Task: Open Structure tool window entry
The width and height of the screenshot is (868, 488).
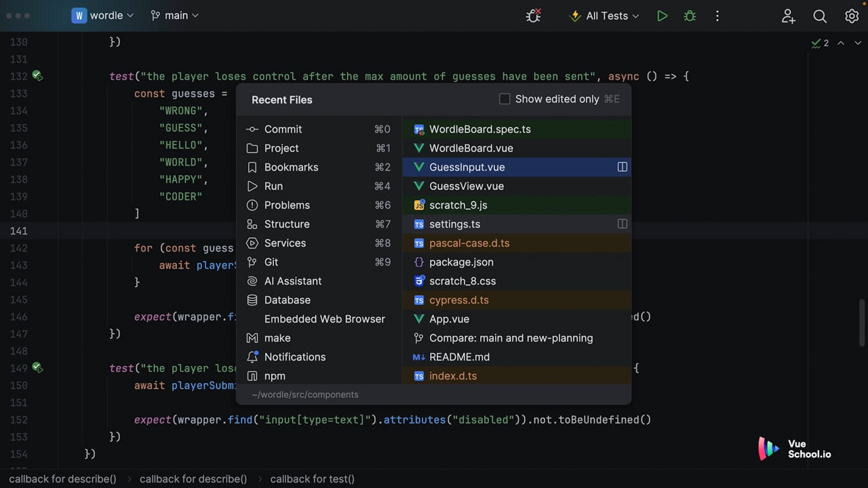Action: click(319, 224)
